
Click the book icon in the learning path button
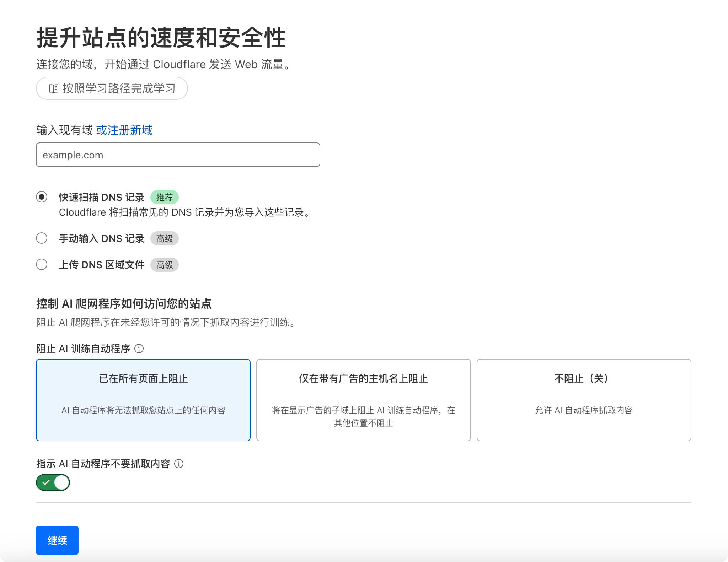[53, 88]
